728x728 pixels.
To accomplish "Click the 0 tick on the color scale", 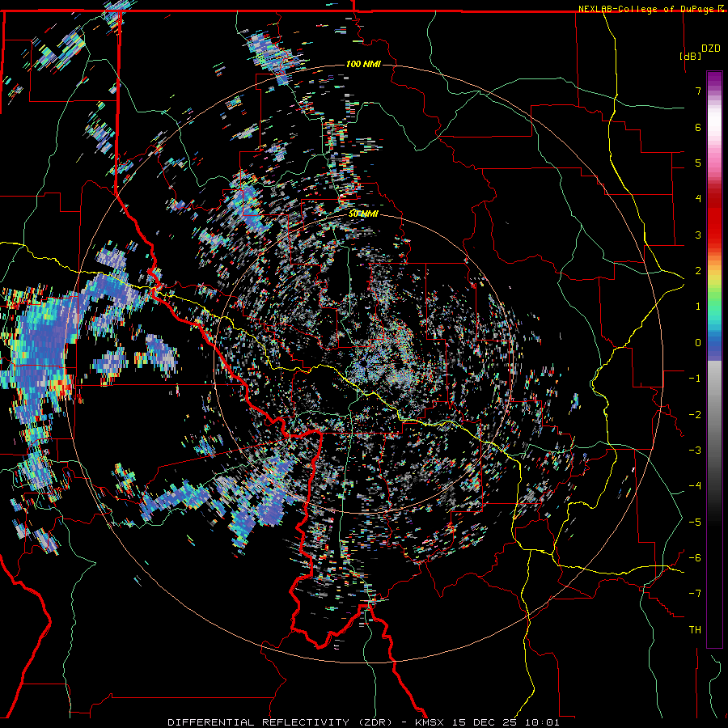I will tap(698, 343).
